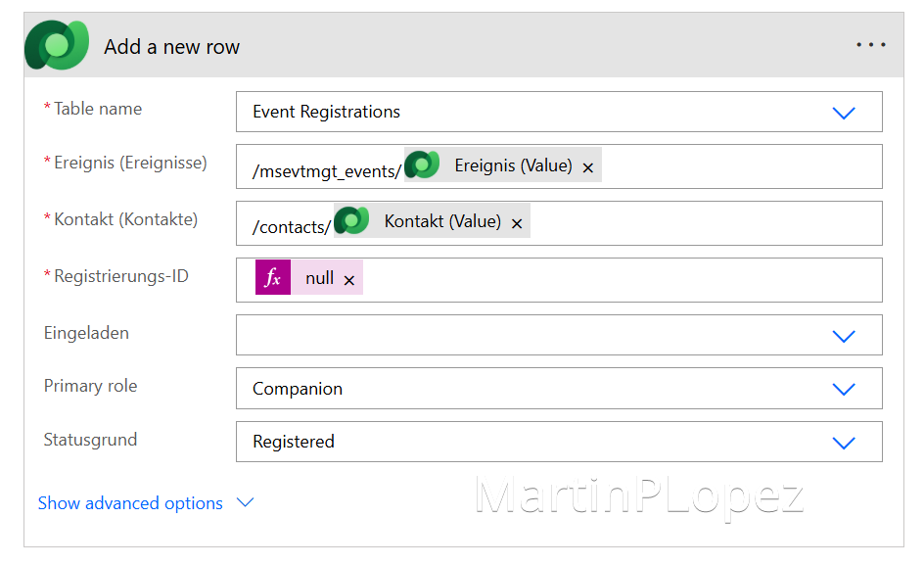Click Show advanced options link
924x565 pixels.
pos(130,503)
